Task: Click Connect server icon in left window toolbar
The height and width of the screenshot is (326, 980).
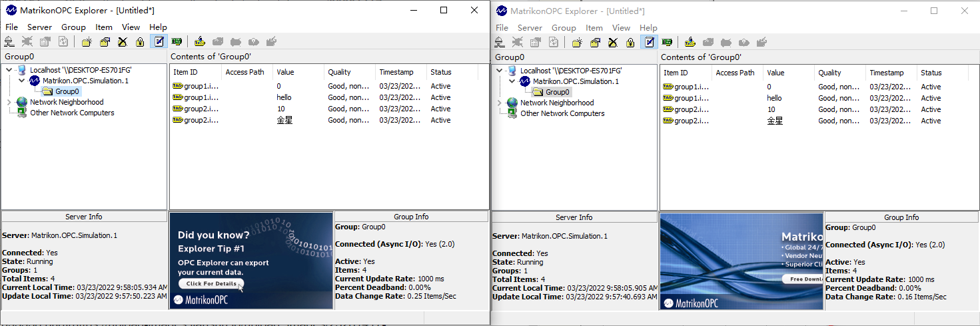Action: pos(9,41)
